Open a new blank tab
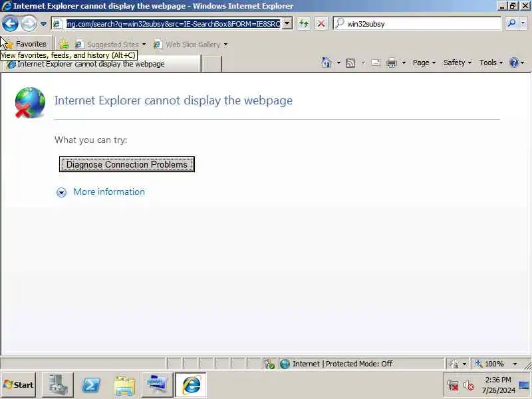 (x=211, y=64)
